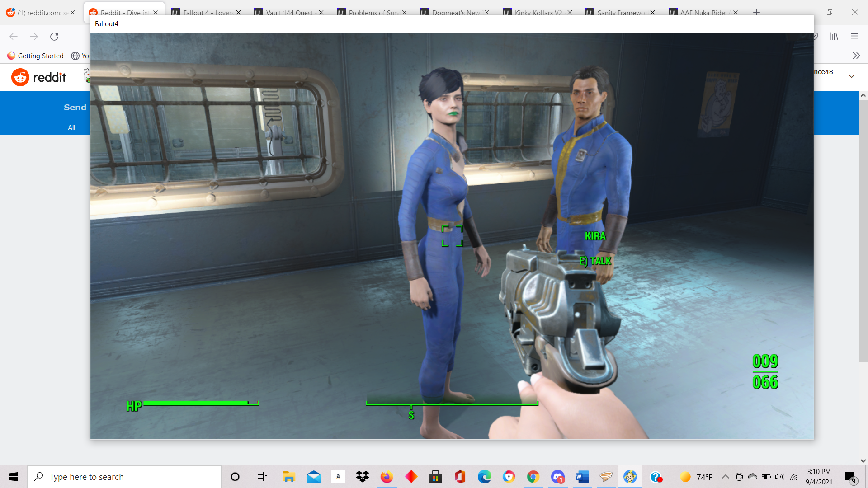This screenshot has width=868, height=488.
Task: Show more bookmarks chevron
Action: click(856, 56)
